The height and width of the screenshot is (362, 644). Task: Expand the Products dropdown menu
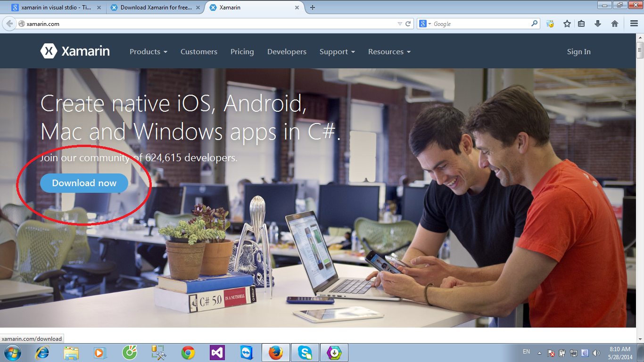149,52
